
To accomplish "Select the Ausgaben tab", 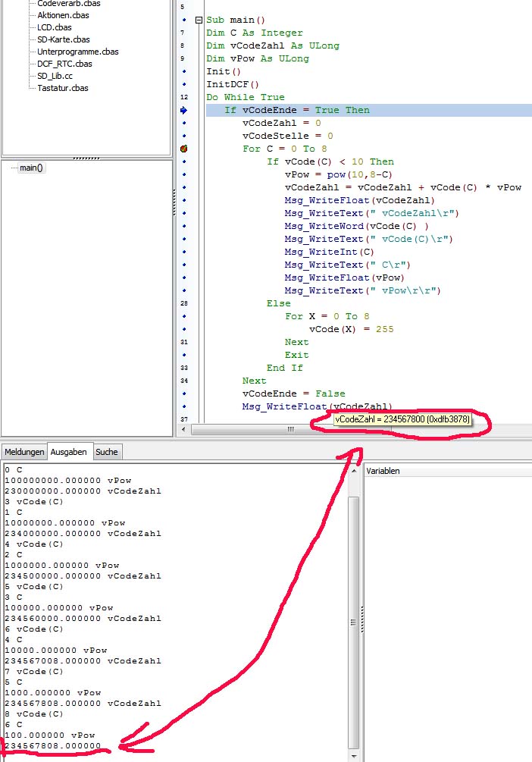I will tap(70, 452).
